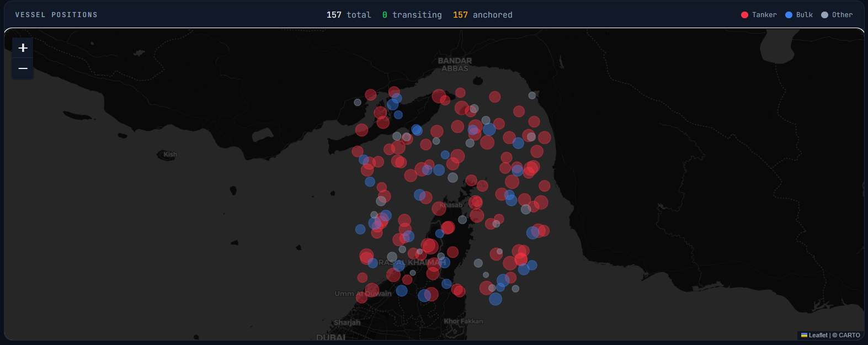868x345 pixels.
Task: Select the red tanker marker over Khasab label
Action: coord(439,208)
